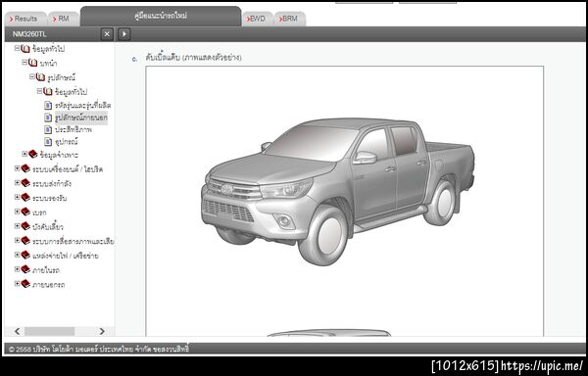The image size is (588, 376).
Task: Switch to the RM tab
Action: [x=64, y=19]
